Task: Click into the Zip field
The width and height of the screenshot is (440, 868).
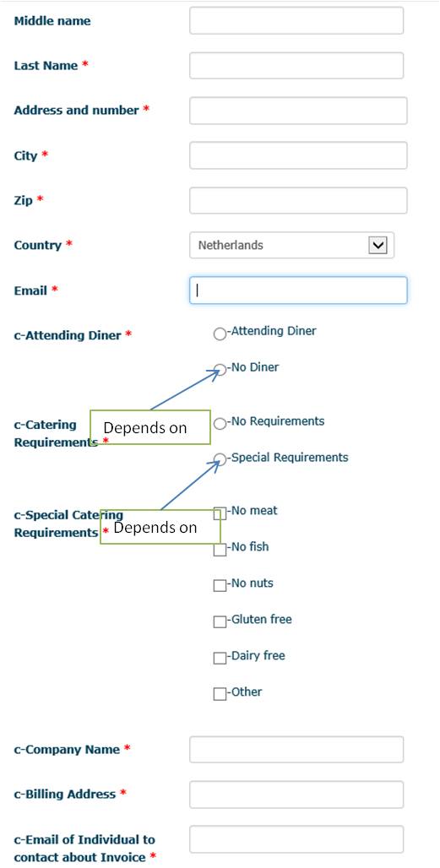Action: coord(298,200)
